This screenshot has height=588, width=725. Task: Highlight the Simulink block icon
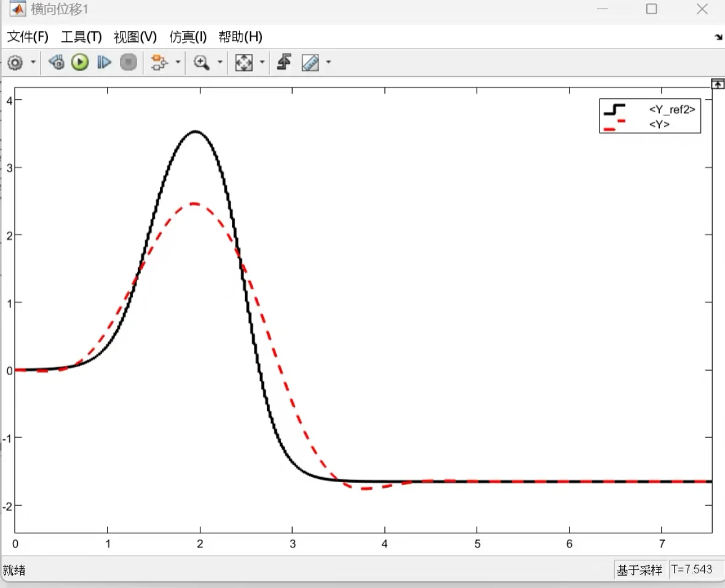(x=159, y=63)
